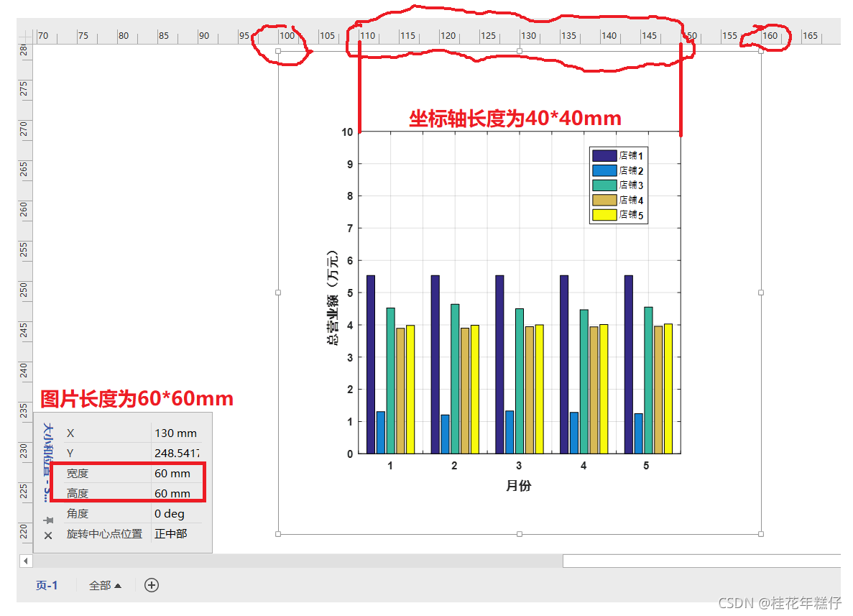
Task: Click the 宽度 value field showing 60 mm
Action: pyautogui.click(x=176, y=474)
